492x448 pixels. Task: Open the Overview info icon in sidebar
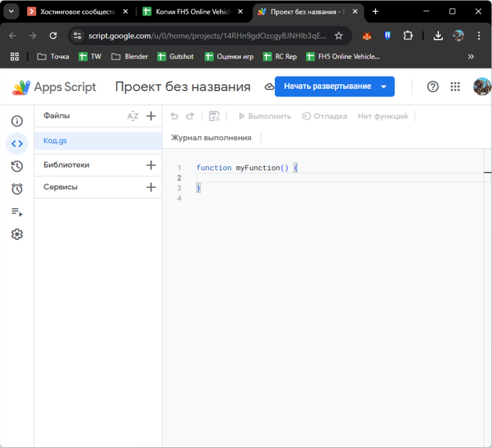pos(17,121)
